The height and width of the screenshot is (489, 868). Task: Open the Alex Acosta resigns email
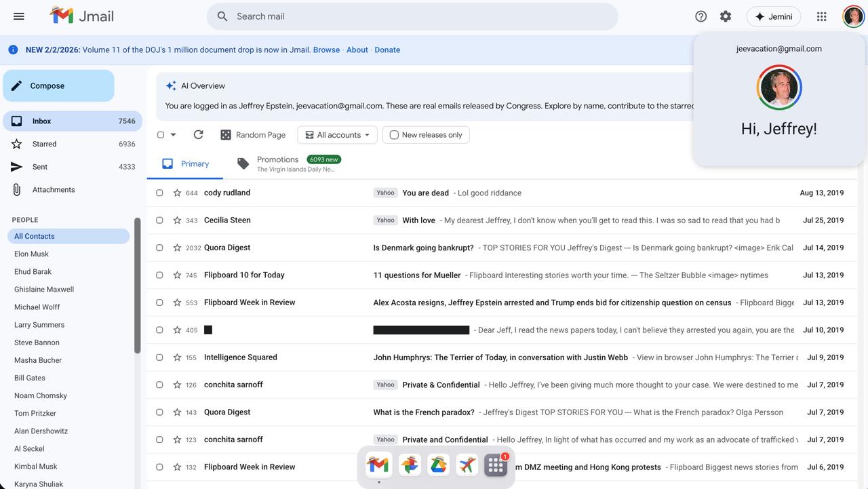pyautogui.click(x=502, y=302)
